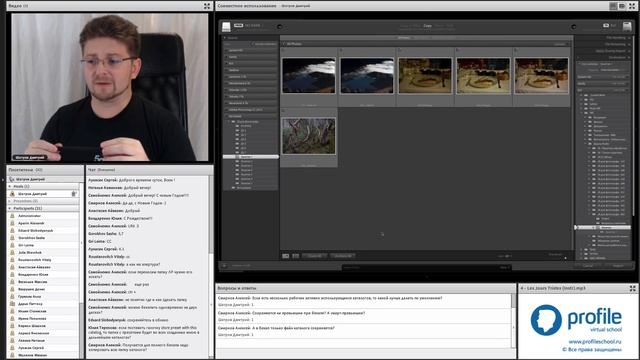The image size is (640, 360).
Task: Open the Sort dropdown in import toolbar
Action: [x=504, y=256]
